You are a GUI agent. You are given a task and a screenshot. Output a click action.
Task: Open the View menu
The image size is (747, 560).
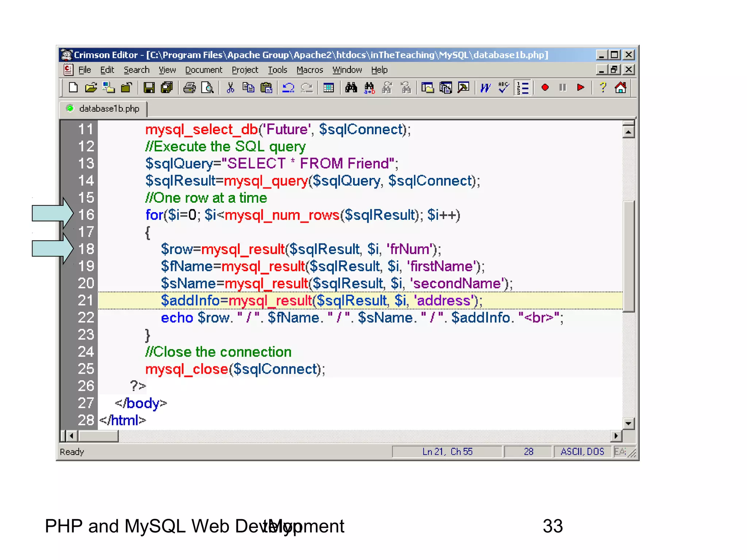click(167, 70)
